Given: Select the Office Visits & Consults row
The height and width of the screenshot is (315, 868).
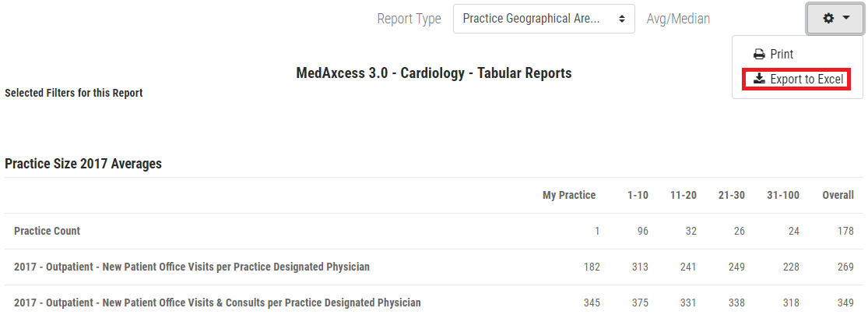Looking at the screenshot, I should pos(217,303).
